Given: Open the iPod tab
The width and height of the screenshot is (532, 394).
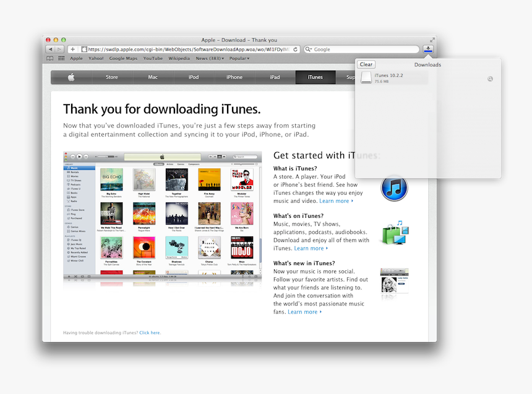Looking at the screenshot, I should tap(194, 77).
